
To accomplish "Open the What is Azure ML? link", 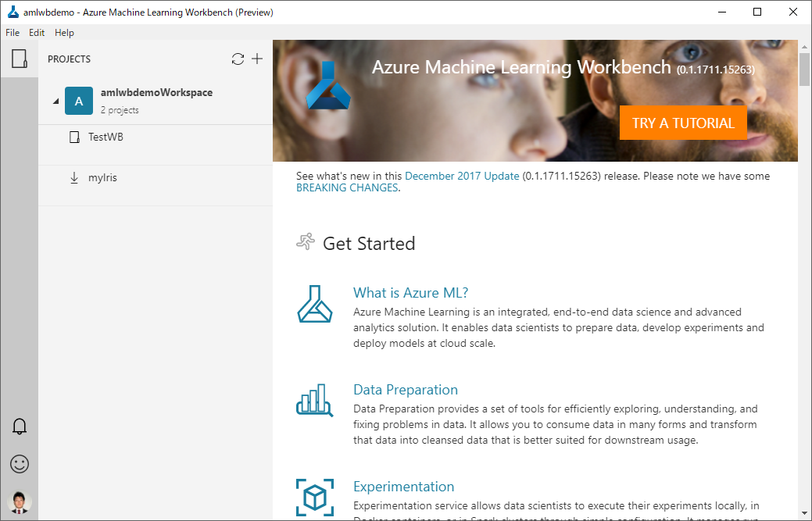I will [x=410, y=293].
